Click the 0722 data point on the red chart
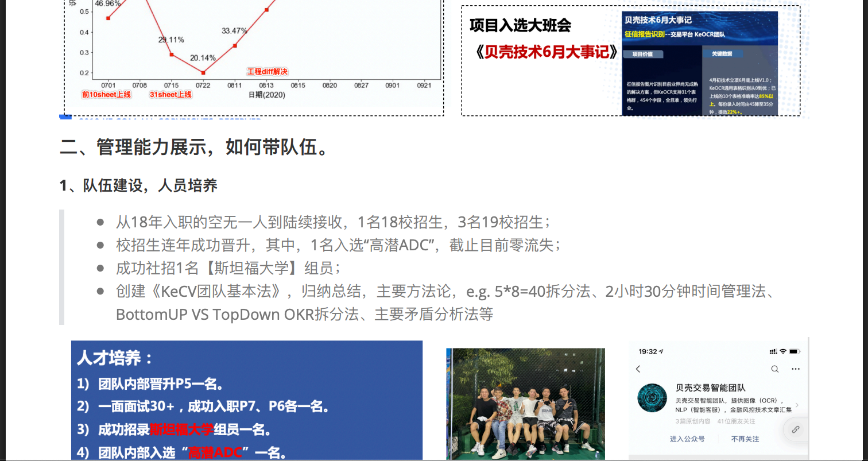Viewport: 868px width, 461px height. (x=202, y=72)
